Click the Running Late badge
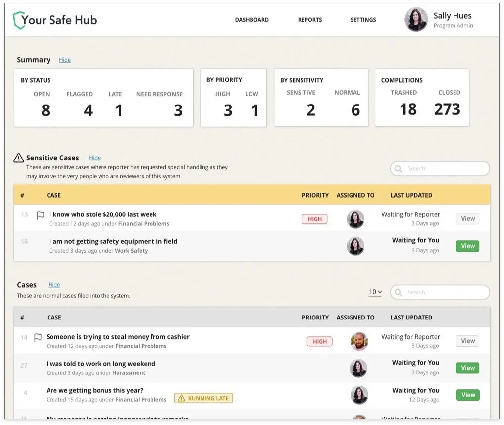The width and height of the screenshot is (504, 425). 203,398
